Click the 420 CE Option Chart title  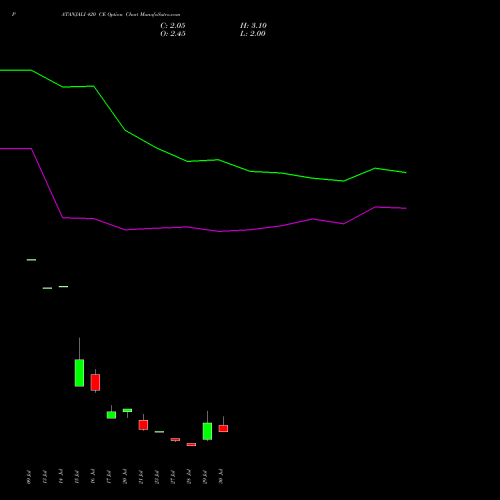click(121, 15)
